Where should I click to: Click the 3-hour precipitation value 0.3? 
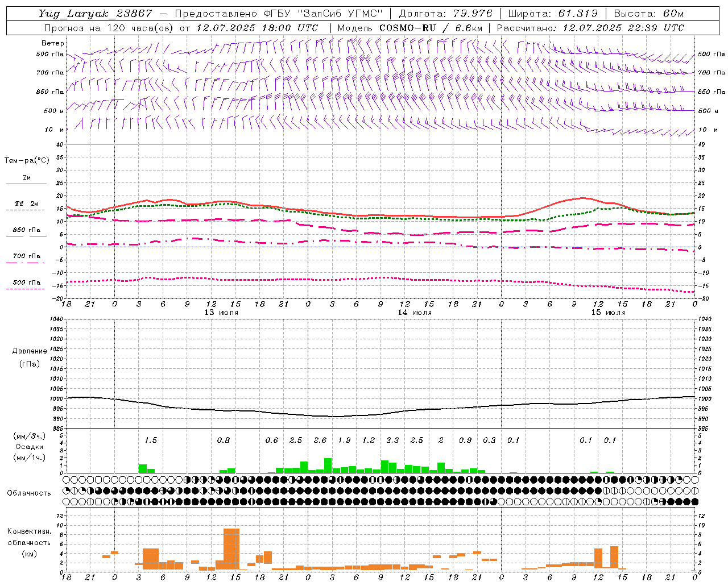489,440
